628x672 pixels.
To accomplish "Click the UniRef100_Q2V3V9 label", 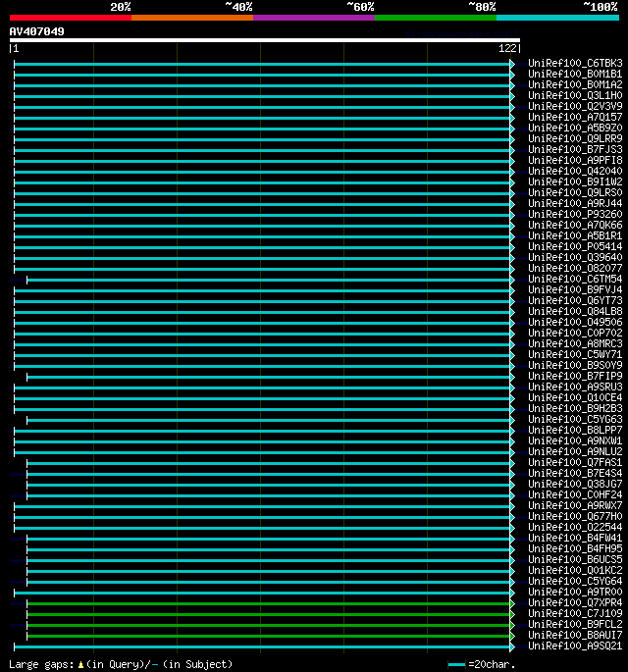I will point(575,106).
